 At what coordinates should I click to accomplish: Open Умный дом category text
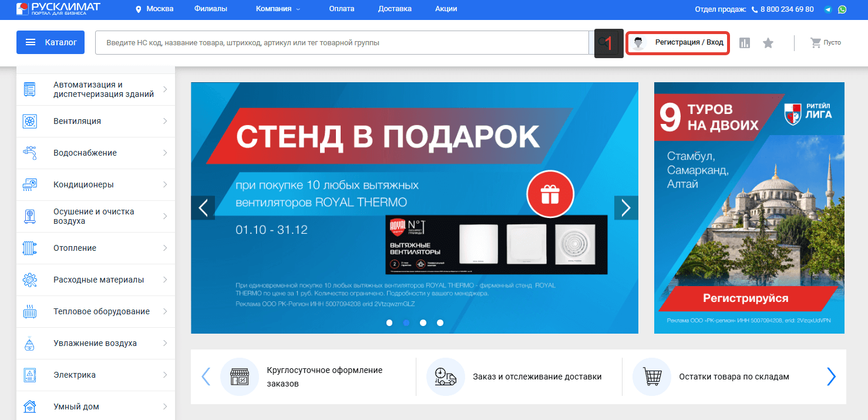click(76, 406)
